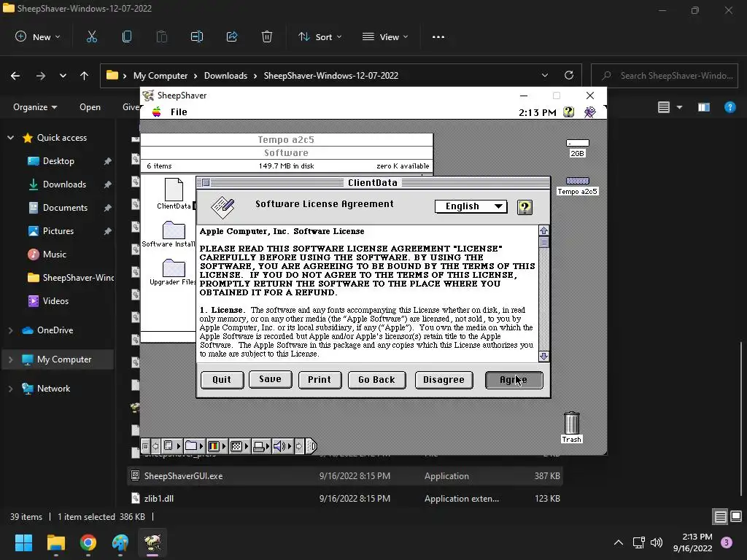Open the See more ellipsis menu
This screenshot has width=747, height=560.
tap(438, 36)
